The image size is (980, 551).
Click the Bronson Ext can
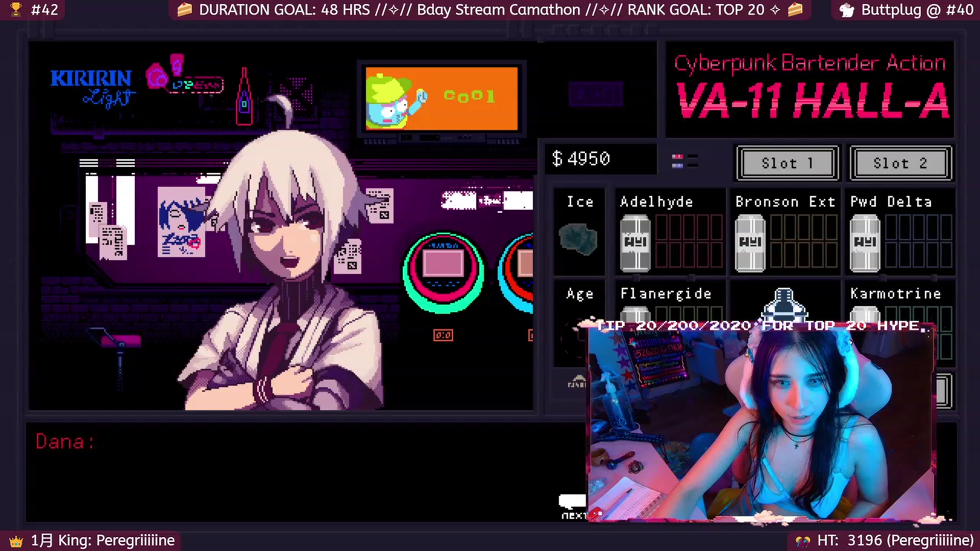[x=750, y=243]
